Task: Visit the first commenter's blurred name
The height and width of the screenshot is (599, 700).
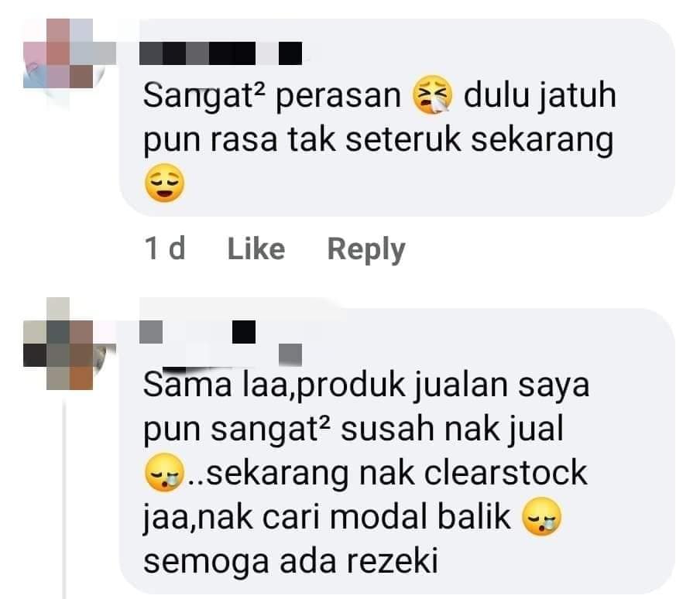Action: pos(221,53)
